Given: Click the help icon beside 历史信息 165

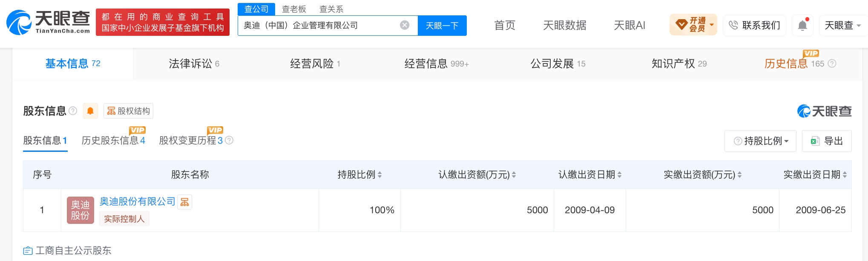Looking at the screenshot, I should [832, 64].
